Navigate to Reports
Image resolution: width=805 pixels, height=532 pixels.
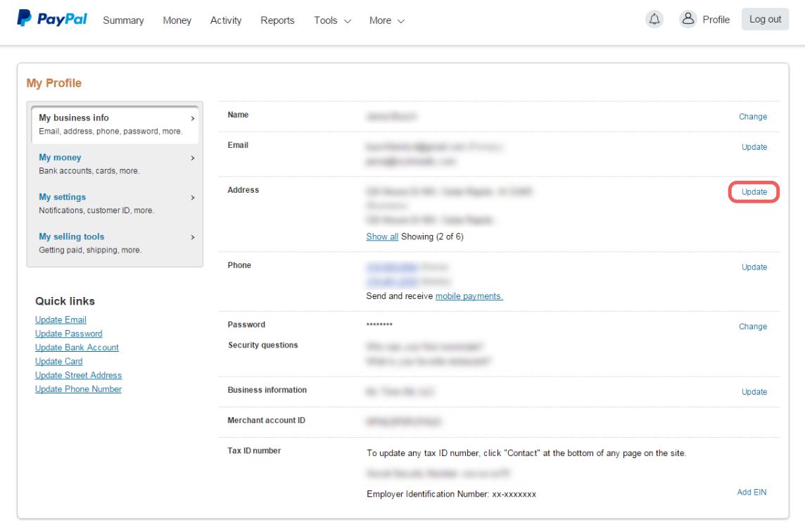tap(277, 20)
